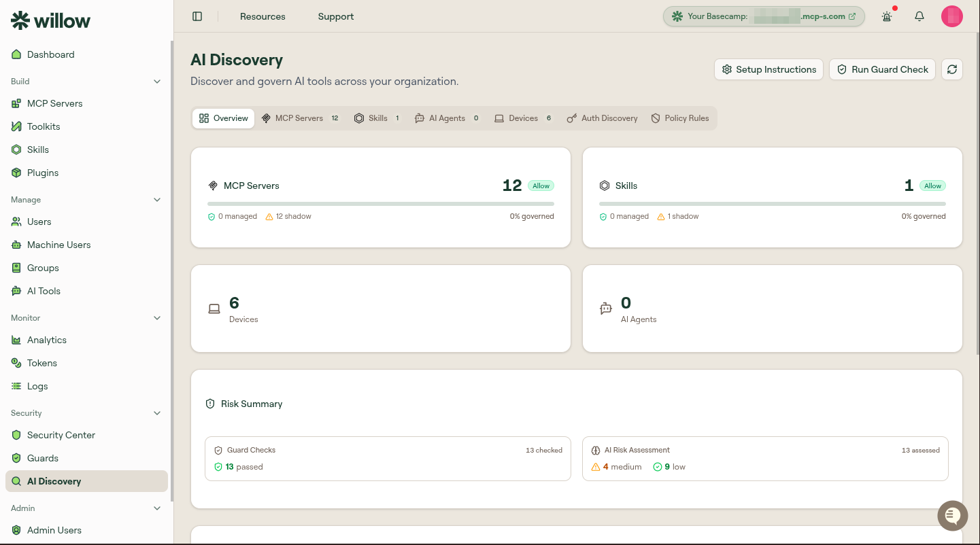
Task: Click the Analytics chart icon
Action: click(x=16, y=340)
